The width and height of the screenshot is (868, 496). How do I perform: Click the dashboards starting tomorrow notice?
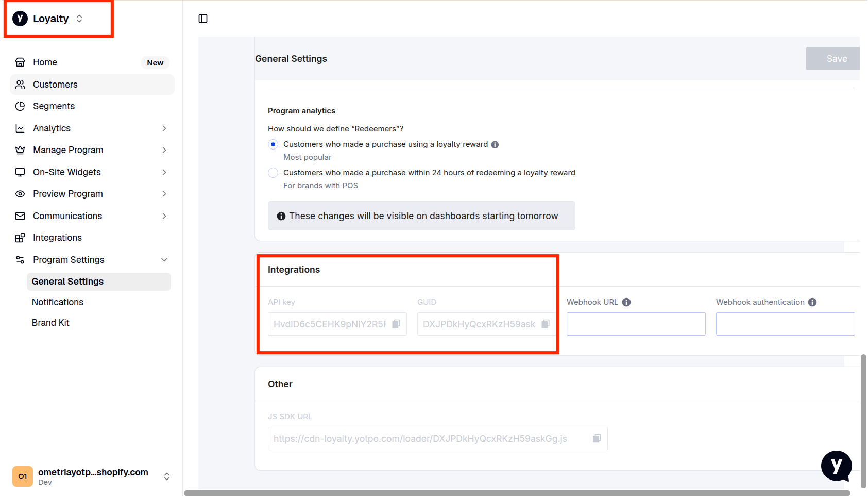[x=421, y=216]
